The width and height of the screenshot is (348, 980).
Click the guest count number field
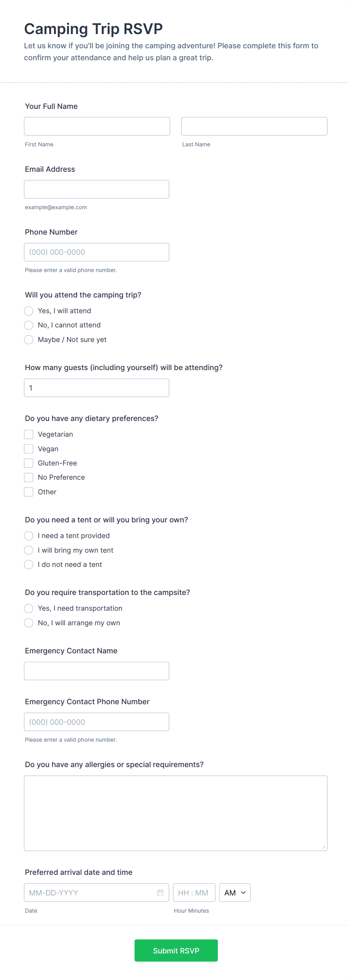pyautogui.click(x=97, y=388)
